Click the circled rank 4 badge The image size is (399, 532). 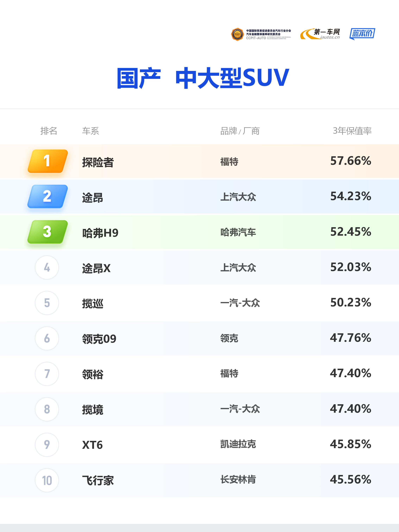(x=47, y=267)
